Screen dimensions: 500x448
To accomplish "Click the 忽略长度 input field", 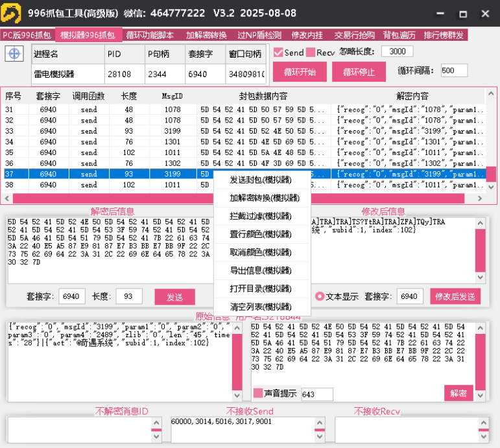I will (x=397, y=51).
